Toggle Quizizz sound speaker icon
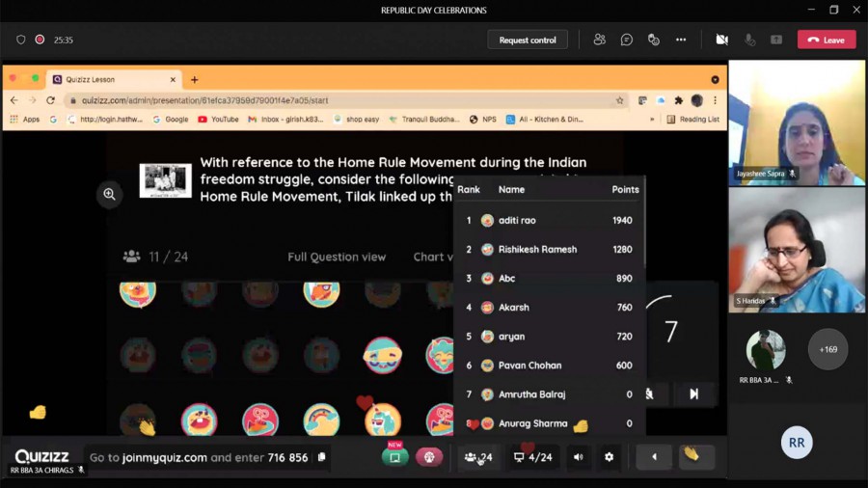Viewport: 868px width, 488px height. coord(578,457)
